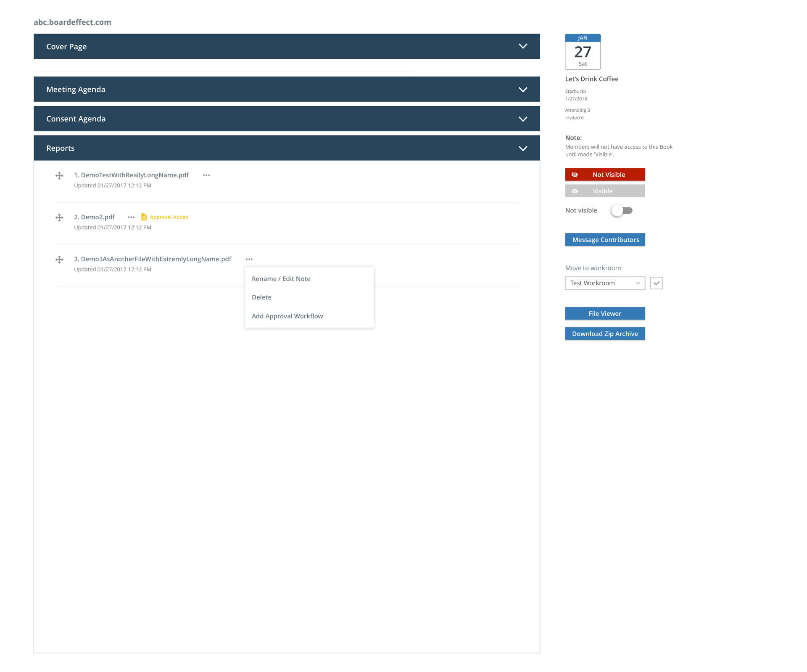The height and width of the screenshot is (672, 807).
Task: Click move handle beside Demo2.pdf
Action: tap(59, 218)
